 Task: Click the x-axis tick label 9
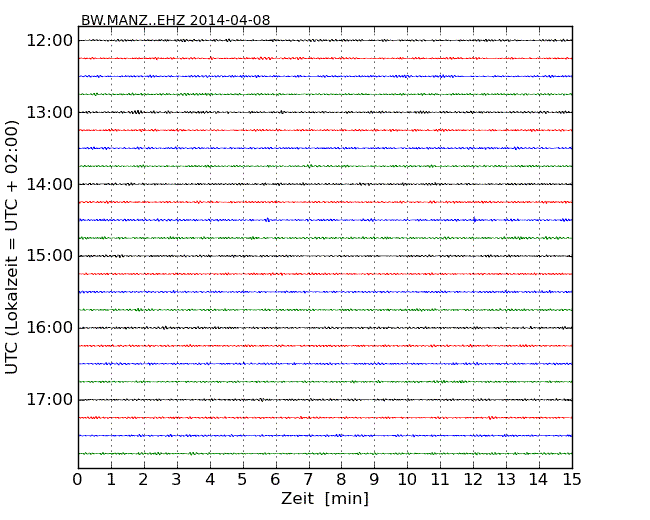pyautogui.click(x=374, y=480)
